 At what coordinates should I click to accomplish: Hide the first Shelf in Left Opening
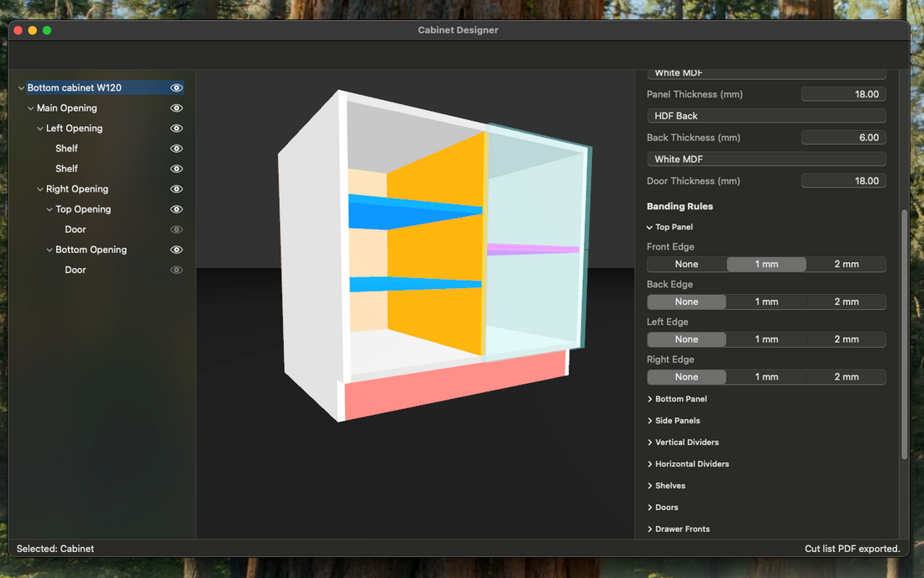[176, 148]
